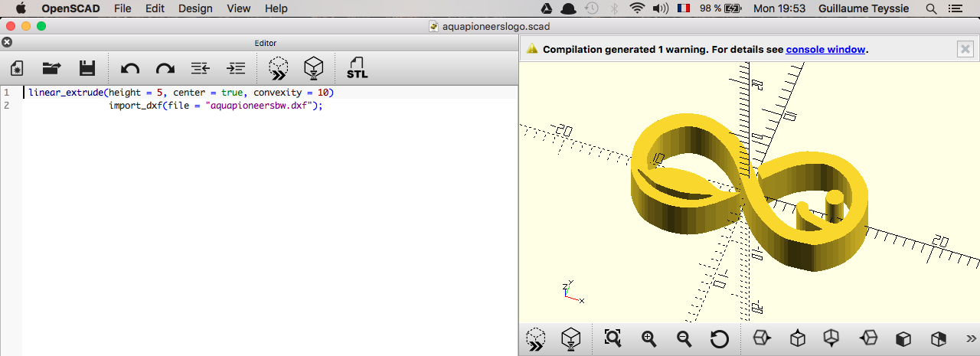This screenshot has width=980, height=356.
Task: Open the Help menu
Action: pyautogui.click(x=276, y=8)
